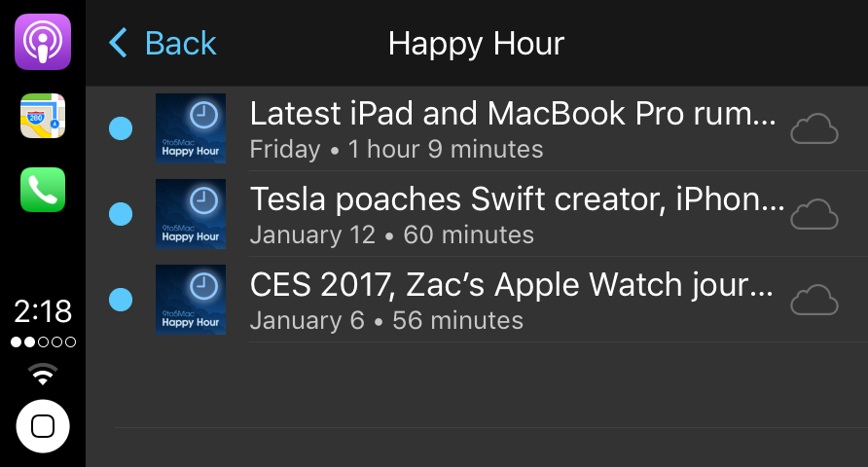Tap unplayed dot beside Tesla episode
The height and width of the screenshot is (467, 868).
[121, 214]
